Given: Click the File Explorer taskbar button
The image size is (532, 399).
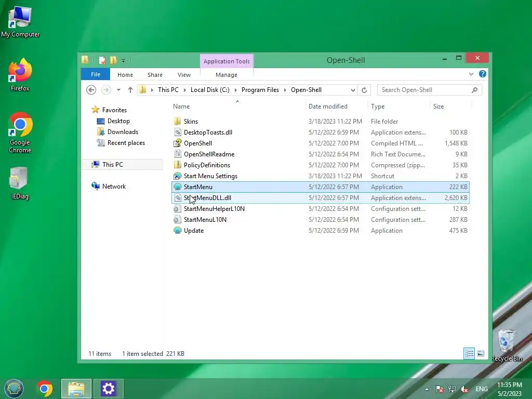Looking at the screenshot, I should (76, 389).
